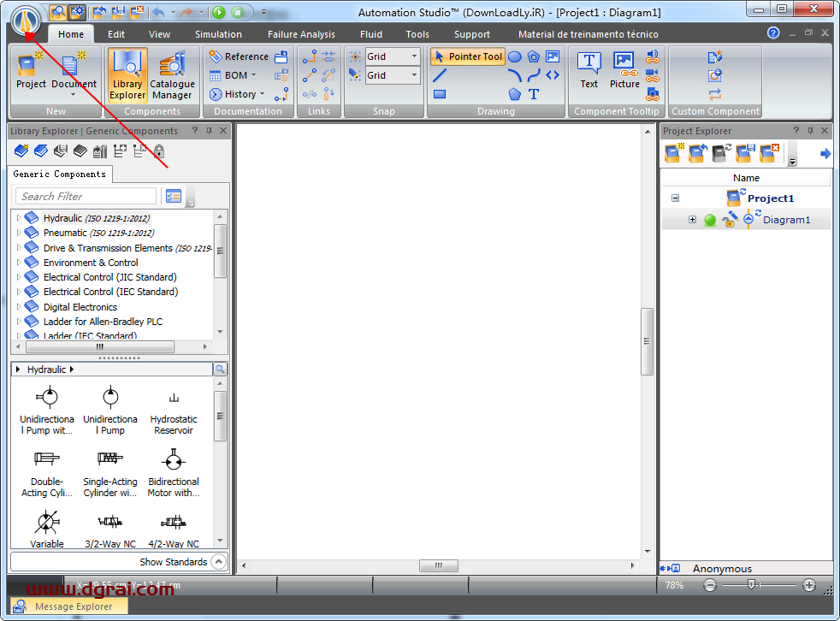
Task: Open the Automation Studio application menu orb
Action: click(x=26, y=21)
